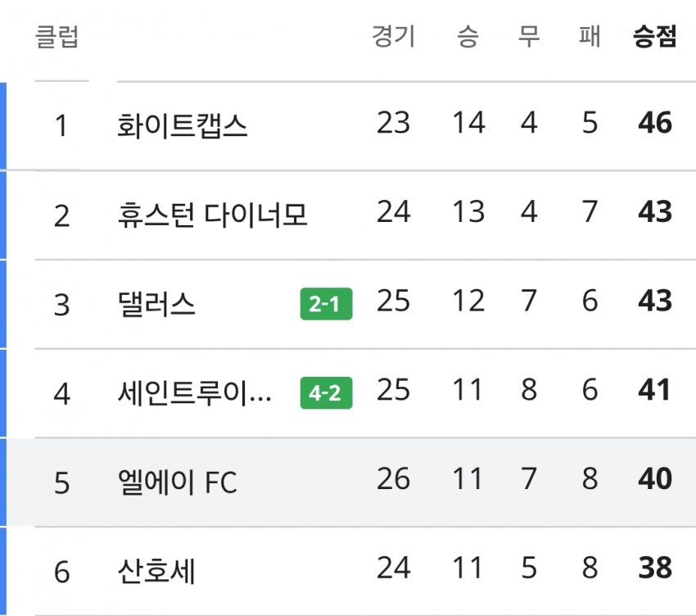Image resolution: width=696 pixels, height=616 pixels.
Task: Click 댈러스 games played 25
Action: [x=393, y=301]
